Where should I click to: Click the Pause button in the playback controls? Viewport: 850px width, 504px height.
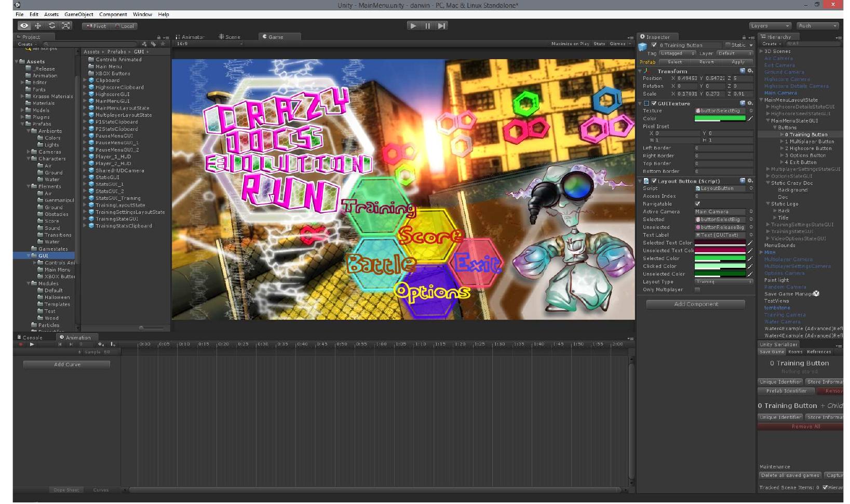click(427, 25)
